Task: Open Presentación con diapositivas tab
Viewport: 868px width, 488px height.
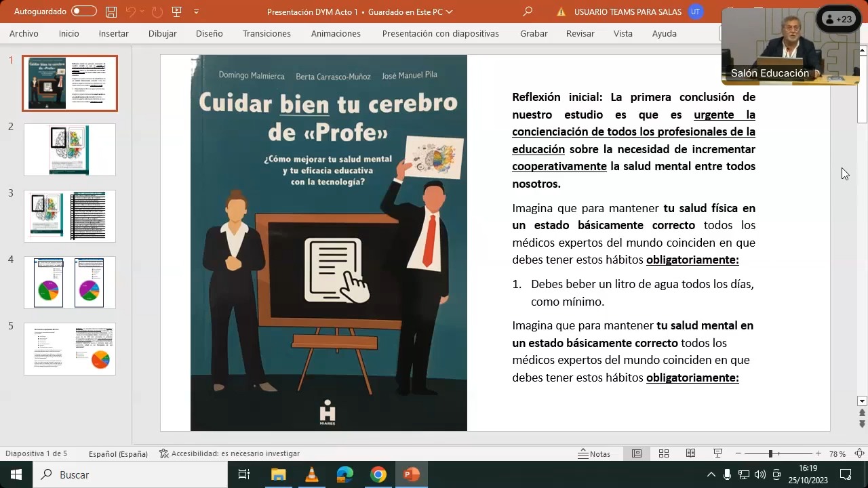Action: (x=440, y=33)
